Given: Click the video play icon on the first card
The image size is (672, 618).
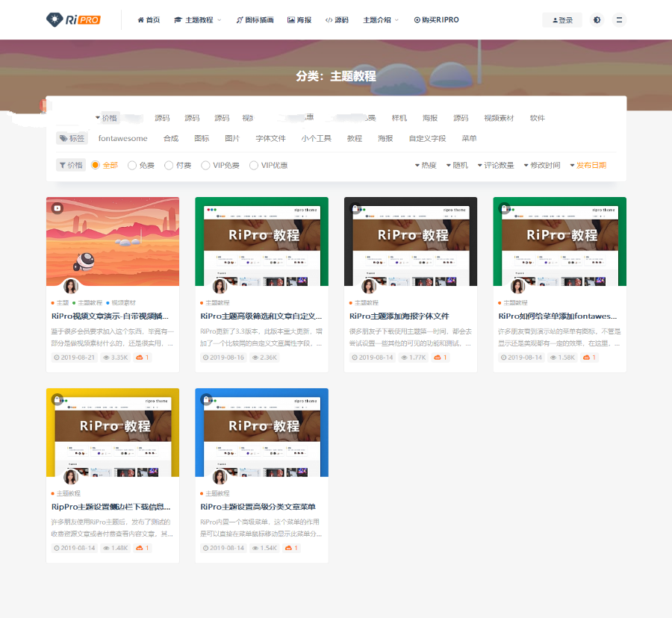Looking at the screenshot, I should (57, 208).
